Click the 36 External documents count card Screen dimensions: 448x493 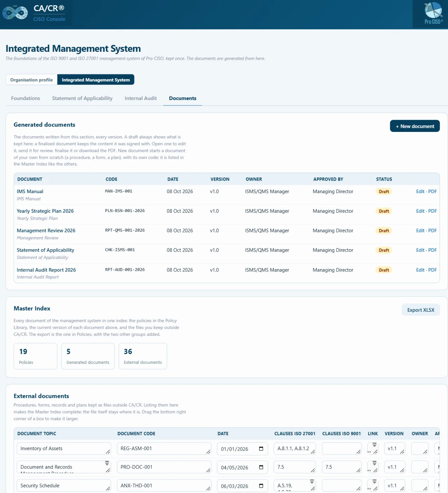tap(143, 356)
